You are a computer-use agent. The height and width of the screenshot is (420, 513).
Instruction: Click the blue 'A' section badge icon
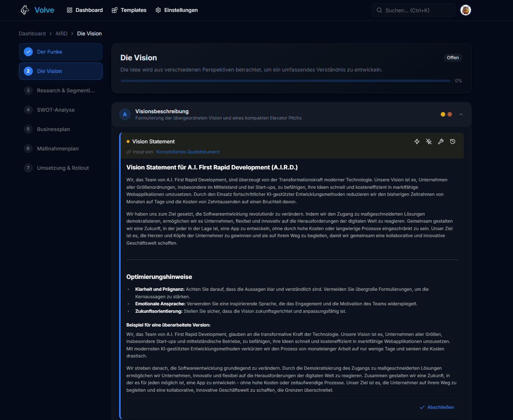tap(125, 114)
